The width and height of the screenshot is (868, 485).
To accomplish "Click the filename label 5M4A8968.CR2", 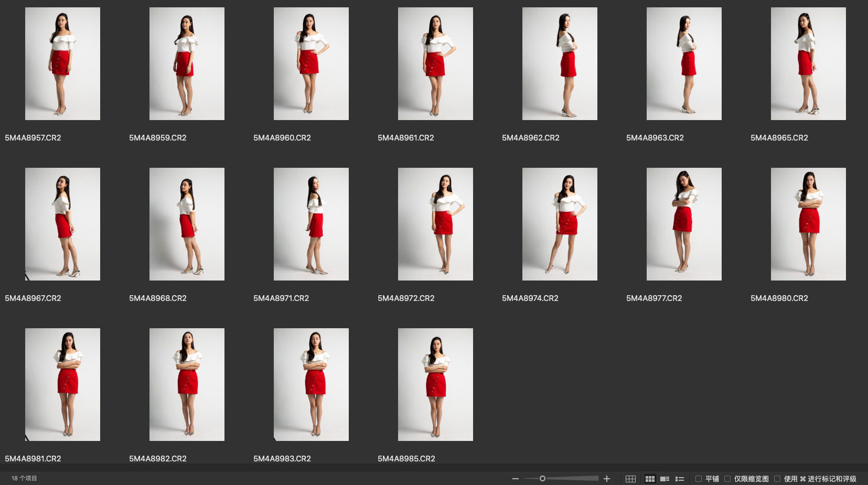I will (x=158, y=298).
